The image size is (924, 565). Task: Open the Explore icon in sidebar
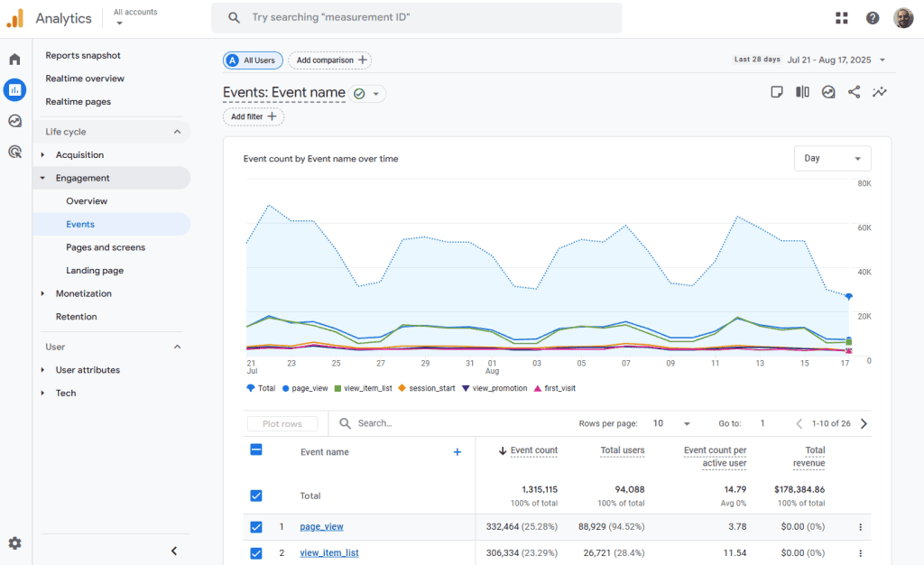[14, 121]
